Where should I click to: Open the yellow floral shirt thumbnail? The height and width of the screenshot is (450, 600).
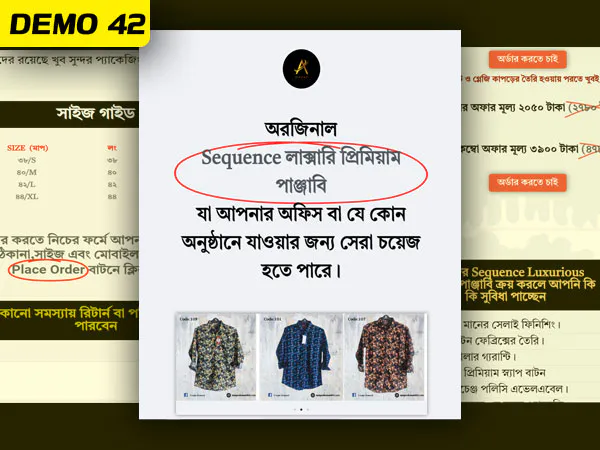tap(216, 357)
